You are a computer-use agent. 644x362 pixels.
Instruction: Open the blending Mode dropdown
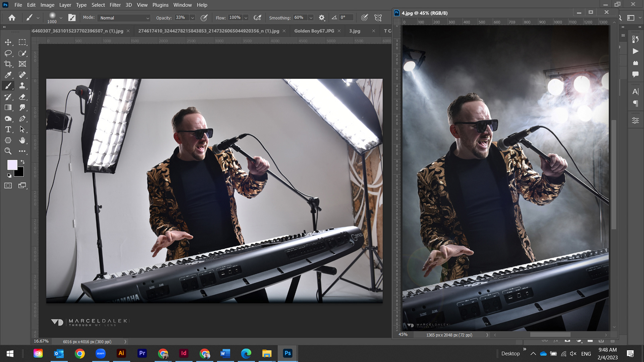coord(124,18)
